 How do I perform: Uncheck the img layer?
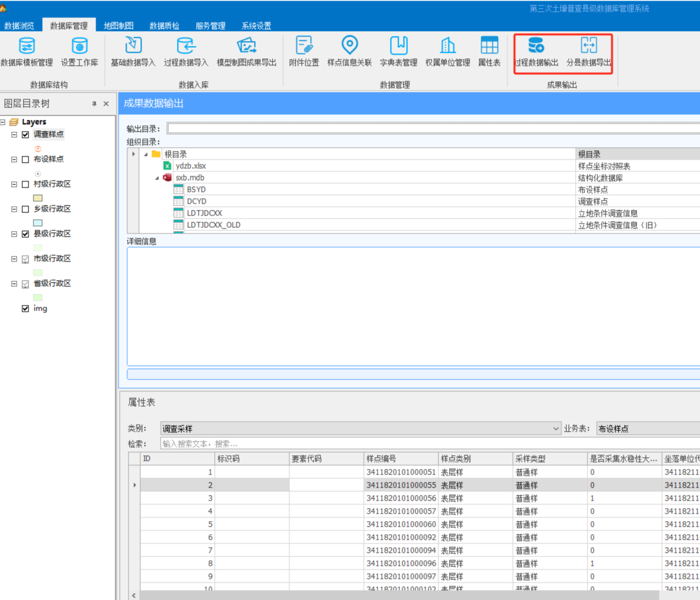(25, 309)
